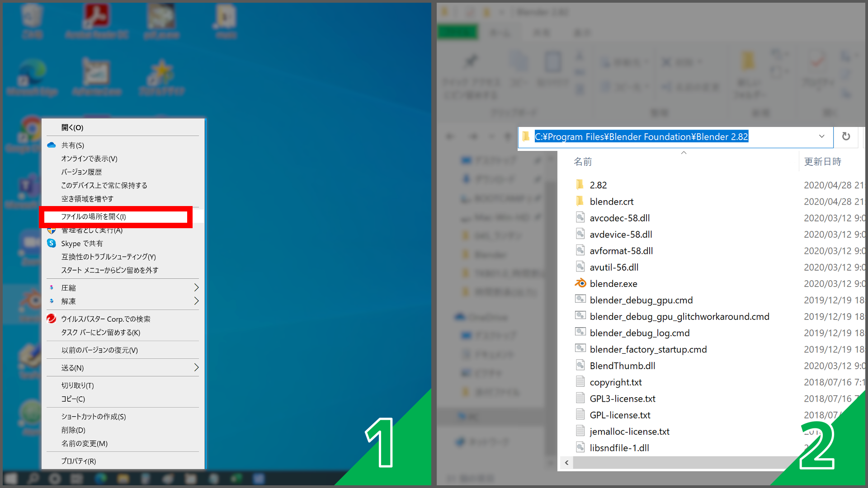Choose 互換性のトラブルシューティング(Y)
This screenshot has height=488, width=868.
pos(123,257)
